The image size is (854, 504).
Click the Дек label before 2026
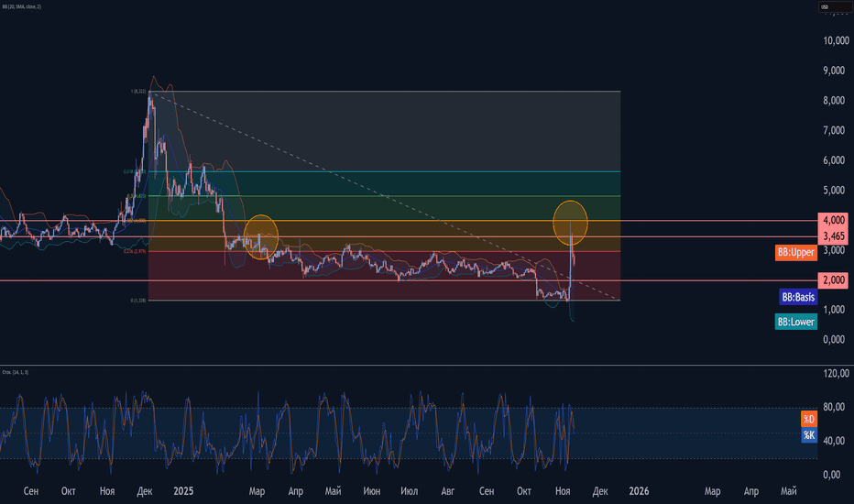pos(600,491)
